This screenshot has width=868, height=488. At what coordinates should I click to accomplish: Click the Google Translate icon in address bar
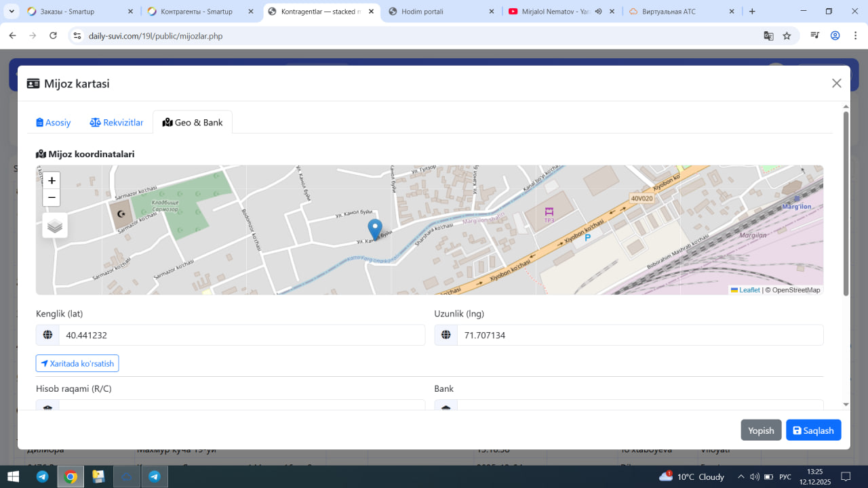(768, 36)
